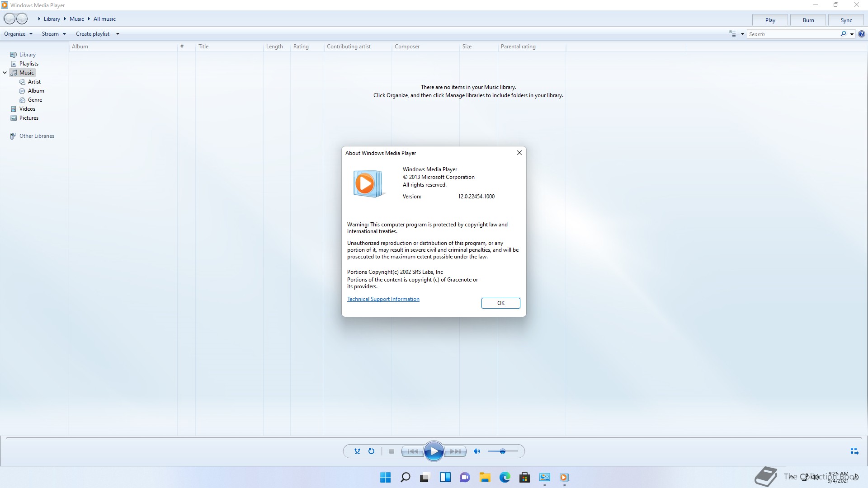Click Windows Media Player taskbar icon
Image resolution: width=868 pixels, height=488 pixels.
(x=564, y=477)
